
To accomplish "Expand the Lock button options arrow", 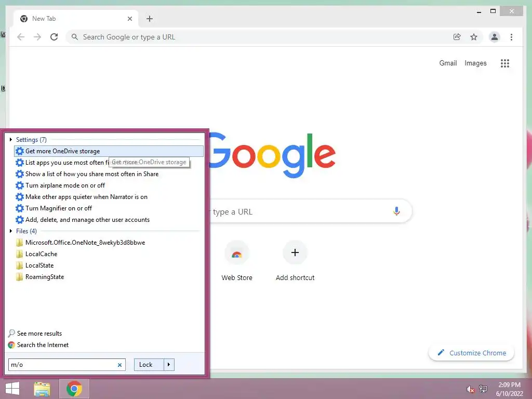I will [169, 365].
